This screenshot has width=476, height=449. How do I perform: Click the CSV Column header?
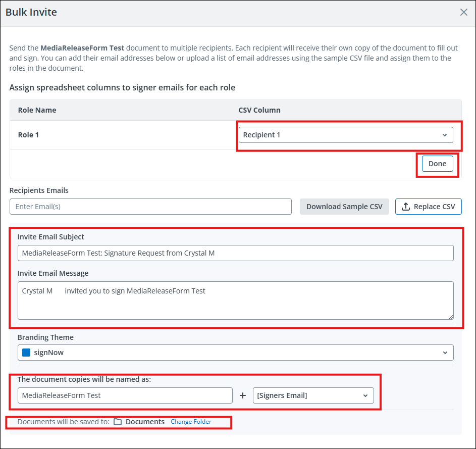pos(259,110)
